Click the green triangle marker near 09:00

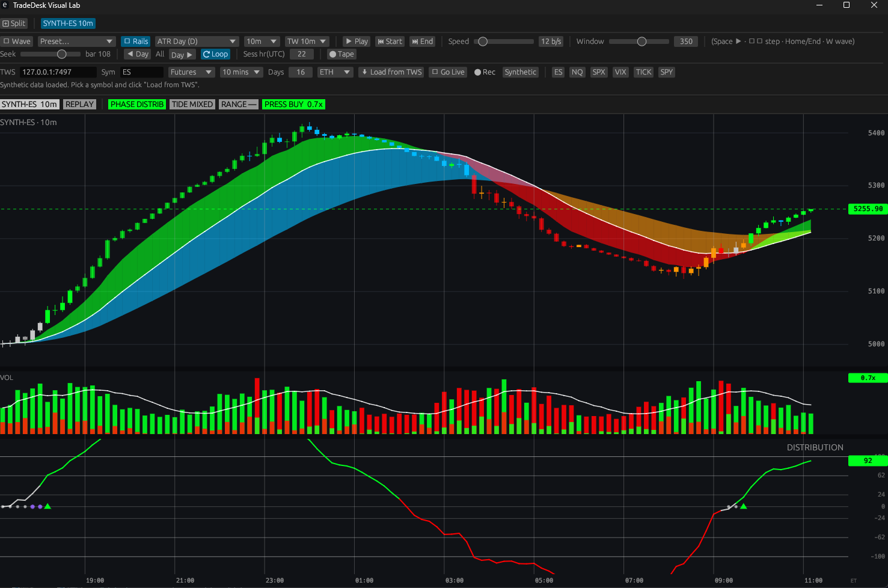pyautogui.click(x=744, y=506)
